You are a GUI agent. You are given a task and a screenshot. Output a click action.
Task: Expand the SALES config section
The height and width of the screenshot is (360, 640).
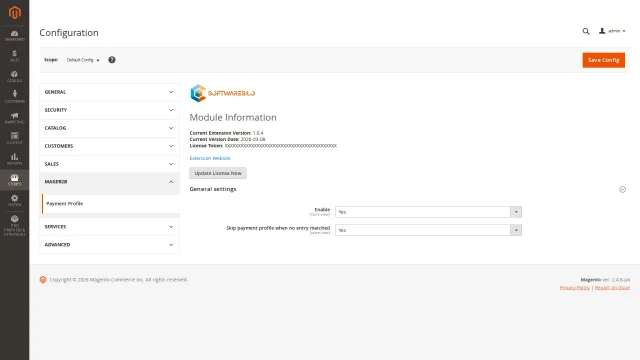(109, 164)
